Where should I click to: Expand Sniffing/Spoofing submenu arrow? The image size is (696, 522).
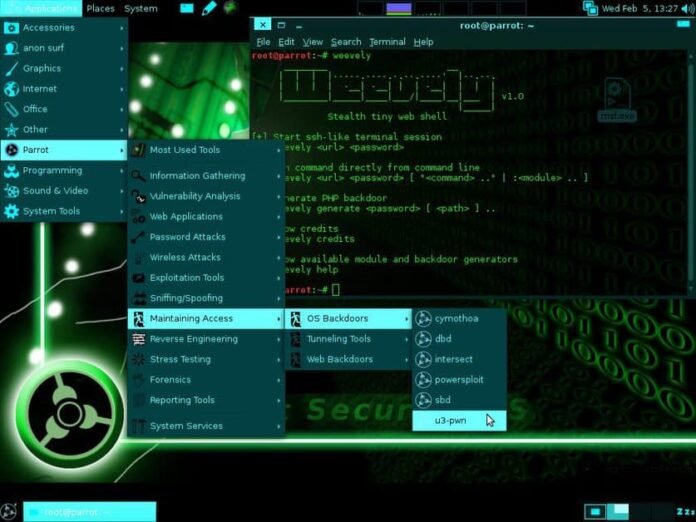pos(279,299)
